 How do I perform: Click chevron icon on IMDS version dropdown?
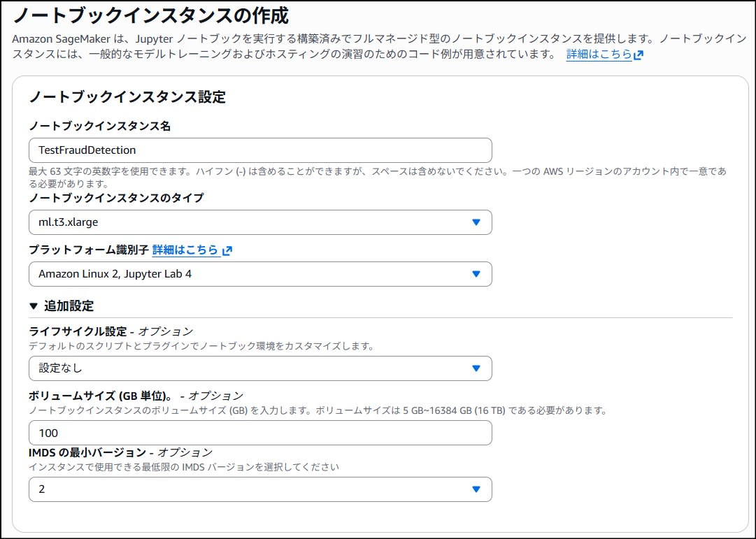tap(476, 489)
